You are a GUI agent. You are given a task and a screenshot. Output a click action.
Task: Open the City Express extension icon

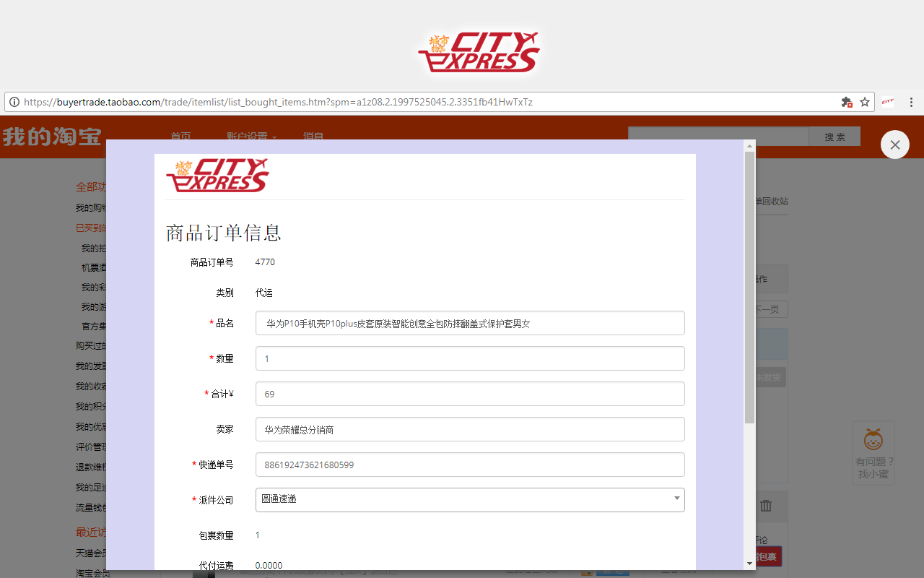(888, 102)
